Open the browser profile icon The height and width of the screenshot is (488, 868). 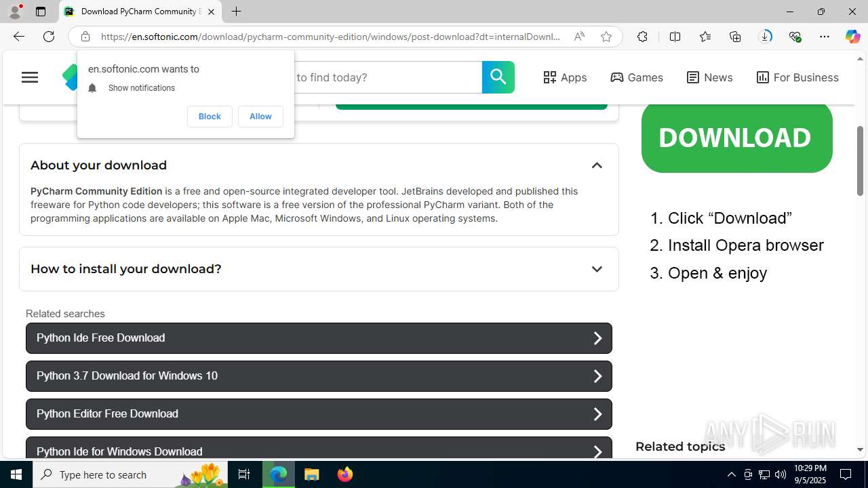point(15,12)
